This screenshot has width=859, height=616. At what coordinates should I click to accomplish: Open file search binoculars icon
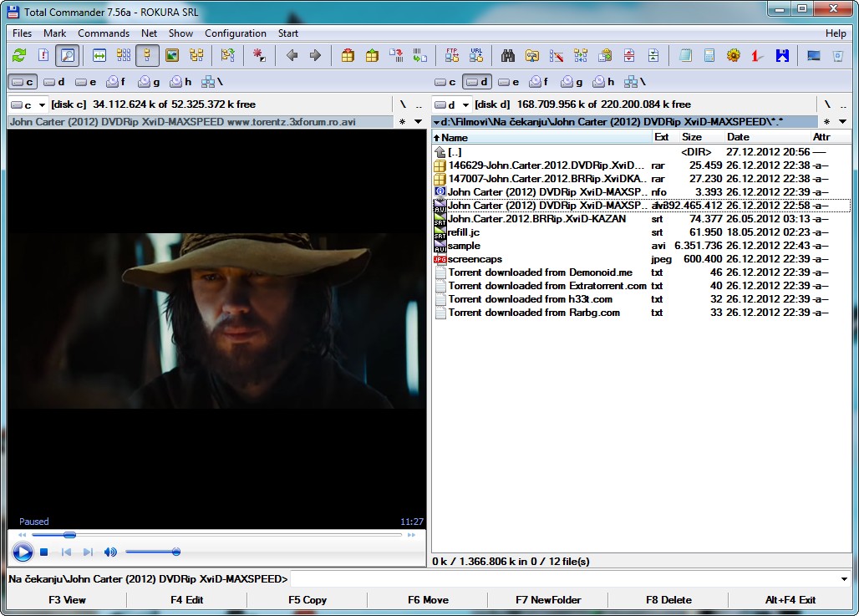click(x=508, y=55)
